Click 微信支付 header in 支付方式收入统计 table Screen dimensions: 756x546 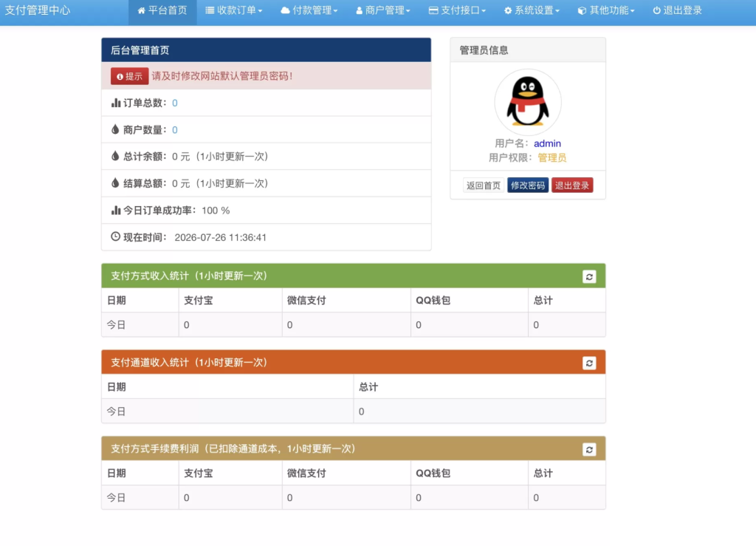coord(306,301)
